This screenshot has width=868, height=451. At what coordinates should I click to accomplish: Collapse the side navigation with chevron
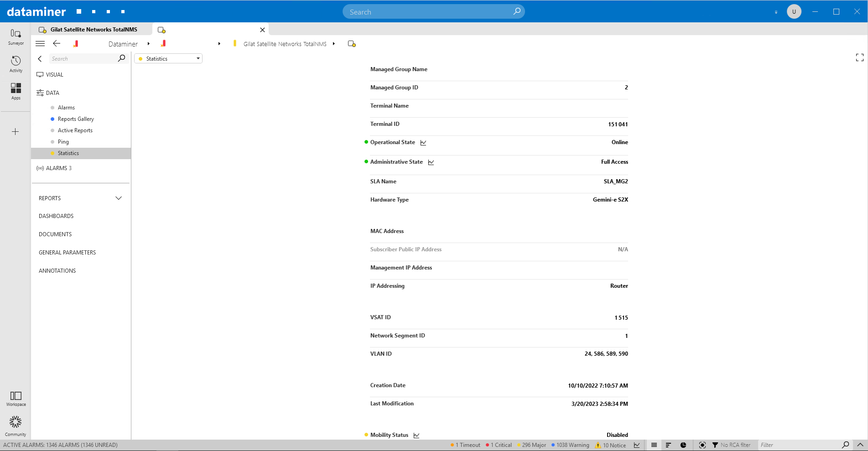[x=40, y=59]
